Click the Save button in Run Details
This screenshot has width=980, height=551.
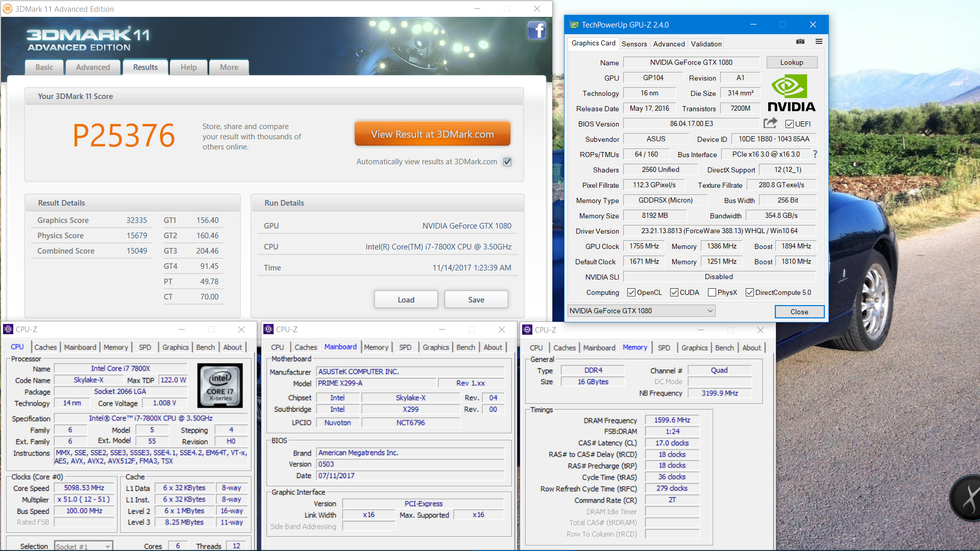point(476,299)
